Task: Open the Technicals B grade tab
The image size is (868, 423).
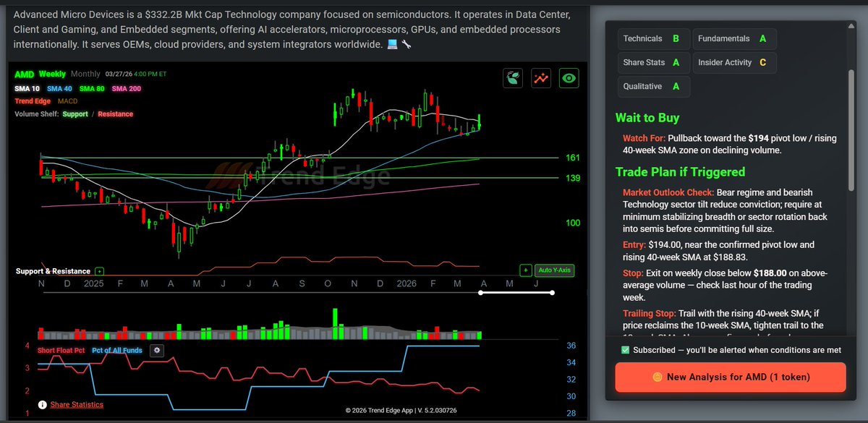Action: 653,38
